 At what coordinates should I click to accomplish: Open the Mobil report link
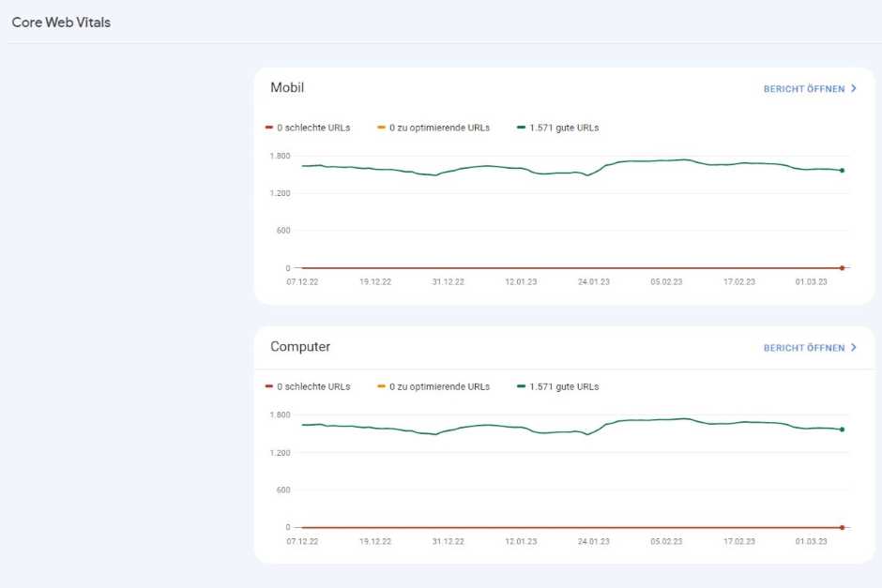(x=810, y=89)
